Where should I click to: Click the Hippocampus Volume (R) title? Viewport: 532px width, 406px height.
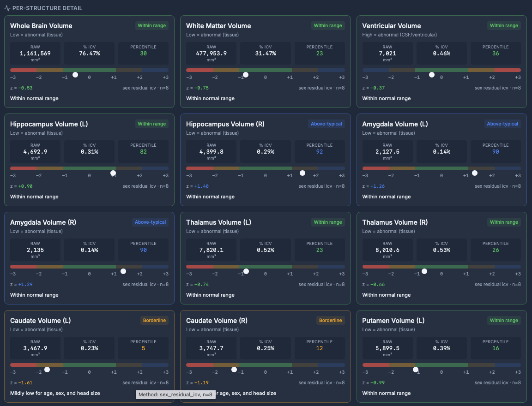[225, 124]
